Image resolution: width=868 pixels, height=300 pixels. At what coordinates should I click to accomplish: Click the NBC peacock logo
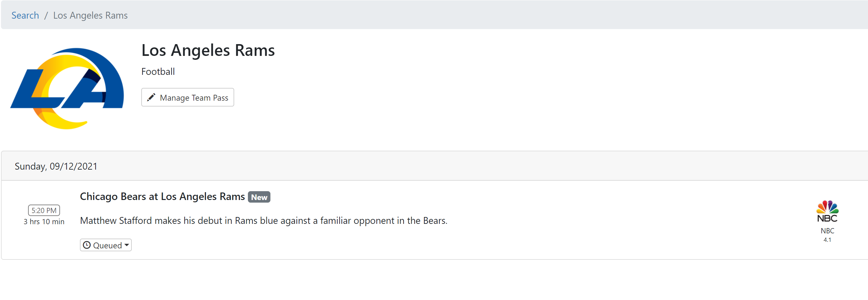827,211
